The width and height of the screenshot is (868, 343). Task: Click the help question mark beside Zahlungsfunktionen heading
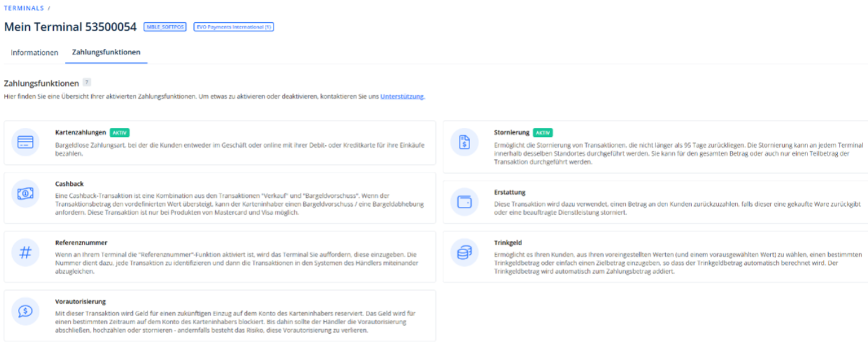tap(87, 82)
